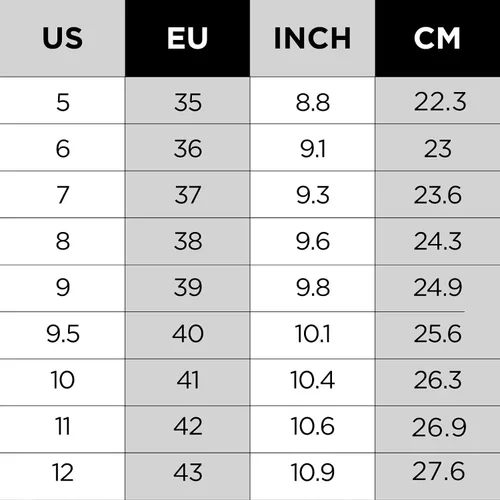Click the 25.6 cm cell
Viewport: 500px width, 500px height.
(x=437, y=336)
